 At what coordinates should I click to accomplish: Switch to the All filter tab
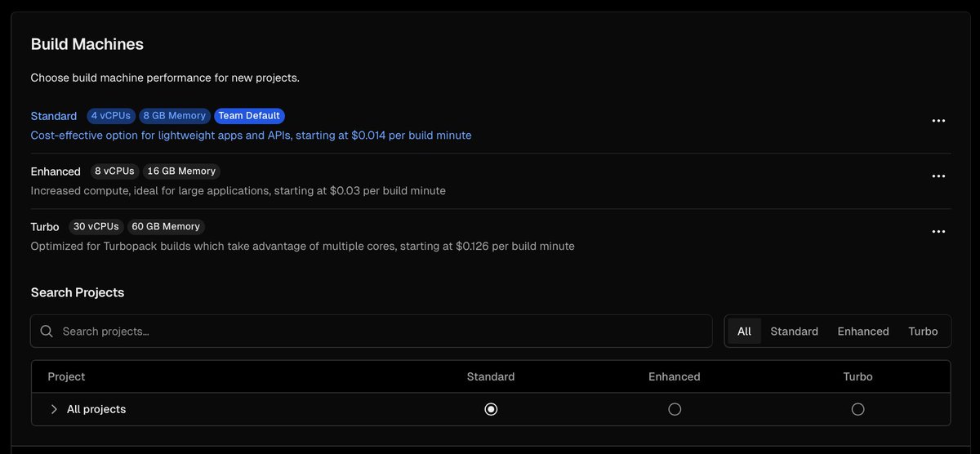click(x=744, y=331)
